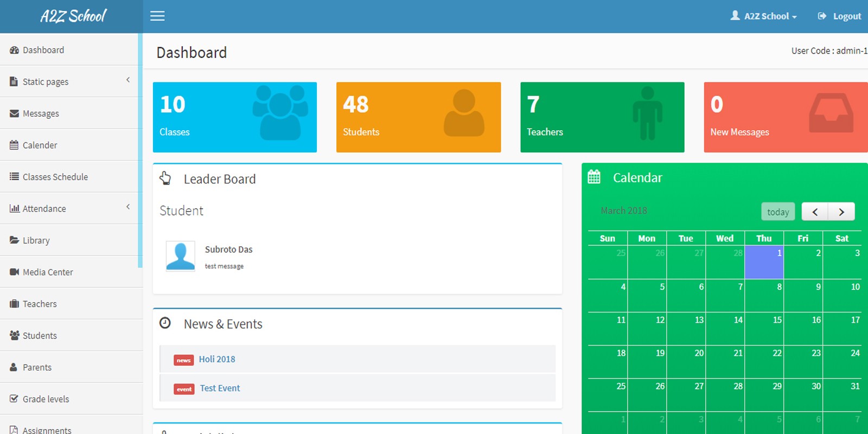The height and width of the screenshot is (434, 868).
Task: Click the Classes Schedule list icon
Action: pyautogui.click(x=14, y=177)
